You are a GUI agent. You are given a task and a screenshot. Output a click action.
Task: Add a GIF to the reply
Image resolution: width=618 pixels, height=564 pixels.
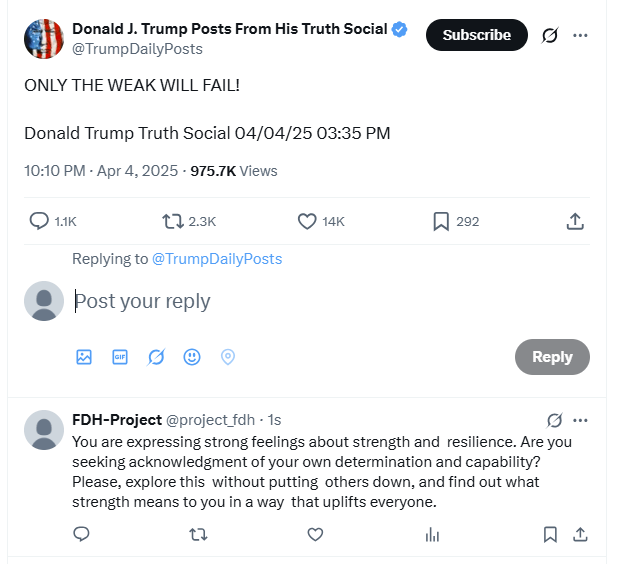120,357
